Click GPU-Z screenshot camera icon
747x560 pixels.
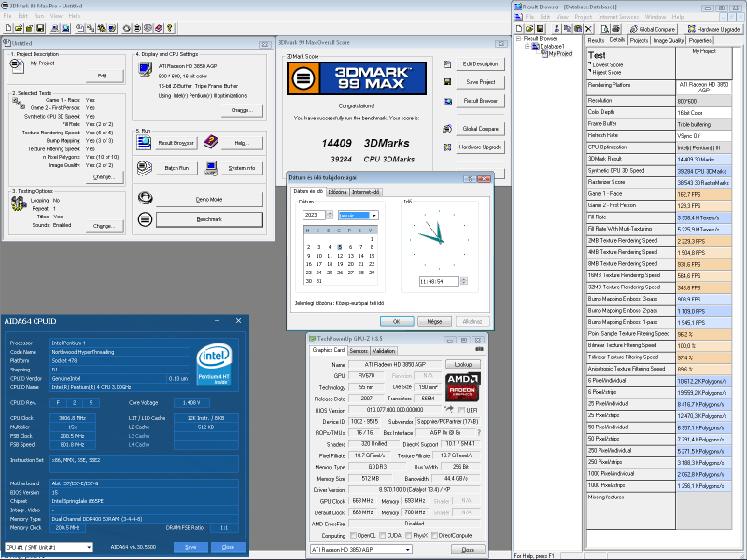tap(479, 349)
